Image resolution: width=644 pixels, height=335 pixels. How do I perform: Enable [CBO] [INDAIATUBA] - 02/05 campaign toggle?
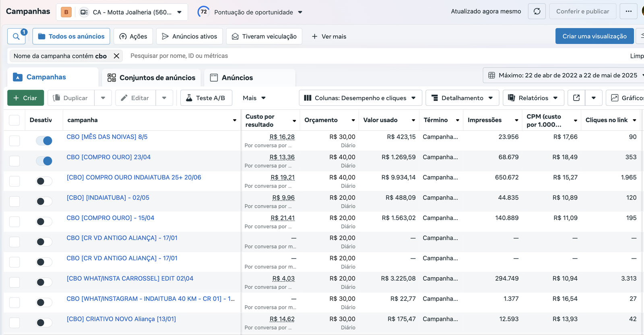44,201
